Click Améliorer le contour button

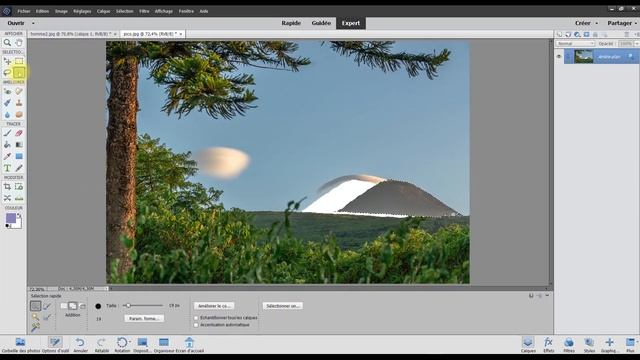(214, 306)
